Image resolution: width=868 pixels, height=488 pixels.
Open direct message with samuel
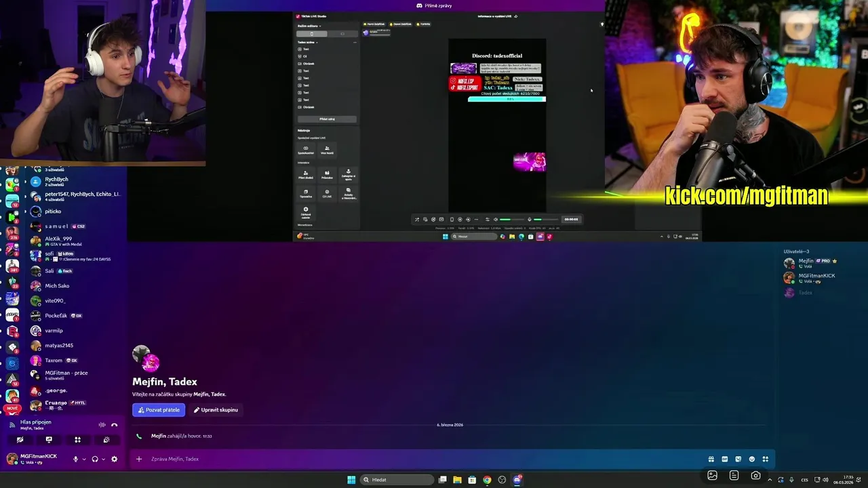tap(76, 226)
